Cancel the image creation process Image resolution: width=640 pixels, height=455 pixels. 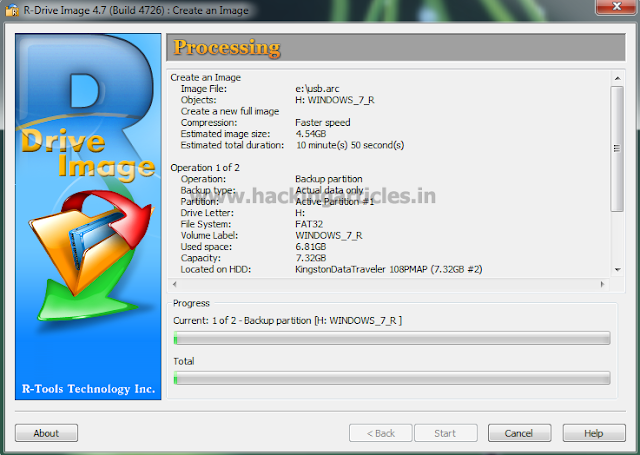coord(519,433)
